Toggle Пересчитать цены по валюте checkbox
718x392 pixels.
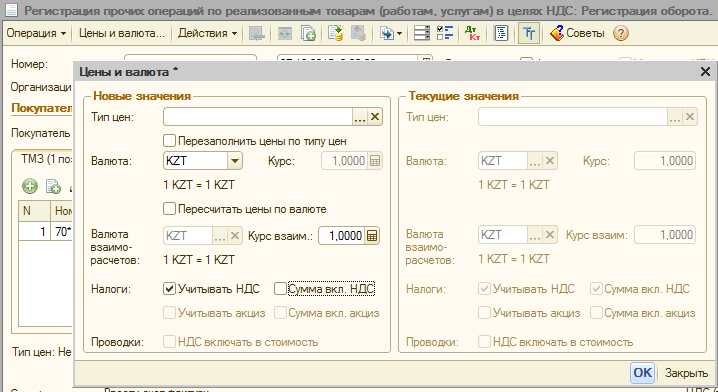pyautogui.click(x=169, y=209)
